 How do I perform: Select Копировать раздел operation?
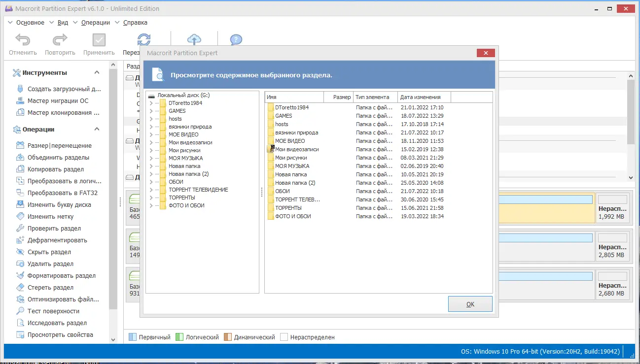56,169
